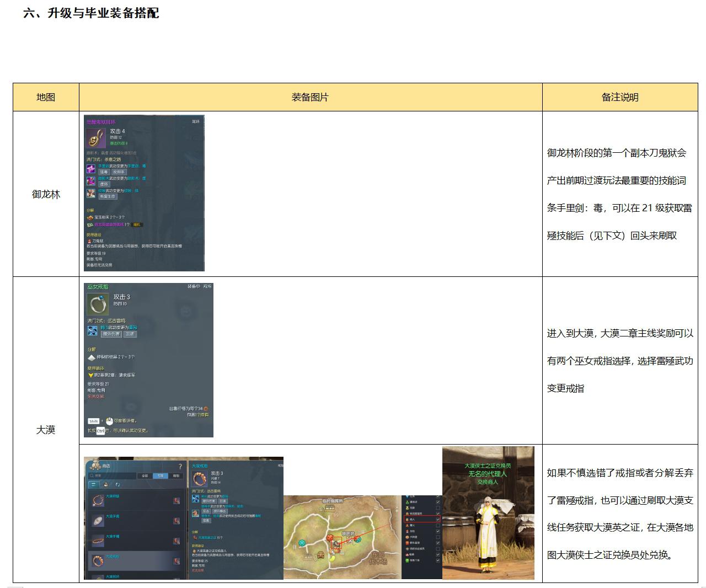The width and height of the screenshot is (706, 588).
Task: Click the 宝玉粉末 material icon
Action: (90, 217)
